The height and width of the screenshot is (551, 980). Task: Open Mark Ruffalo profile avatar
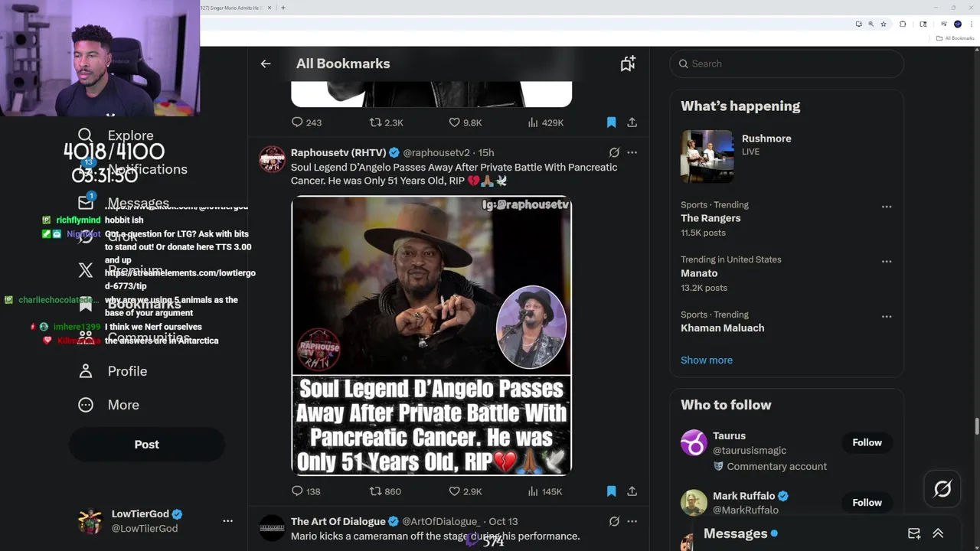click(x=694, y=502)
